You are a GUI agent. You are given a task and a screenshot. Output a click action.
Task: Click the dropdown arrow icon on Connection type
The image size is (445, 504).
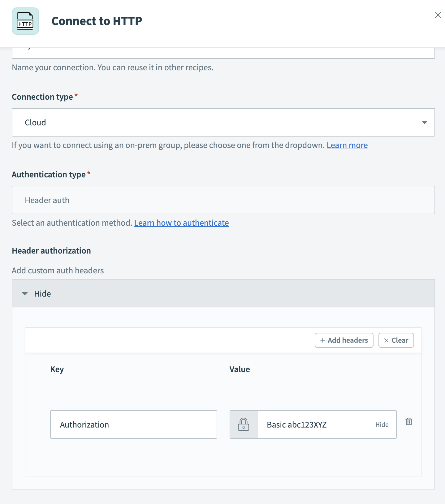click(424, 122)
